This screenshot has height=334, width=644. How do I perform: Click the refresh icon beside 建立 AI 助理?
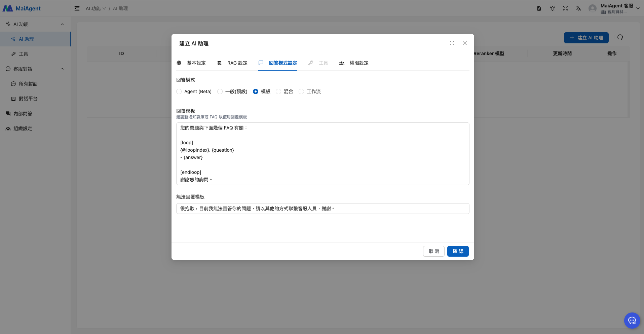(x=620, y=37)
